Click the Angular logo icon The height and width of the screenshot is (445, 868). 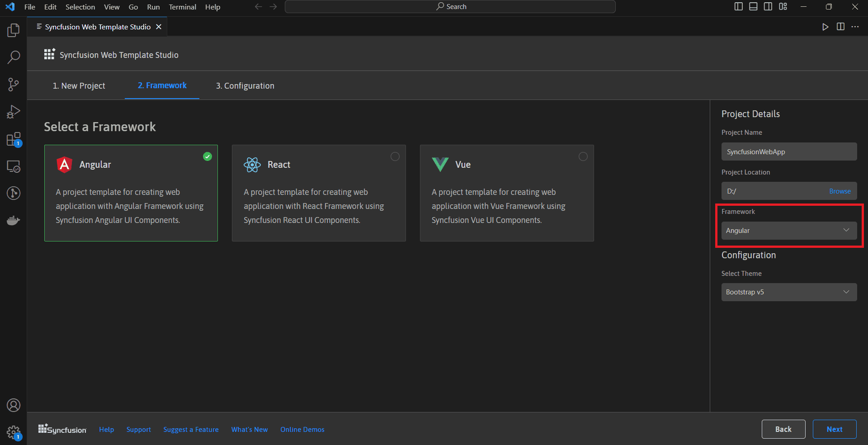click(65, 165)
